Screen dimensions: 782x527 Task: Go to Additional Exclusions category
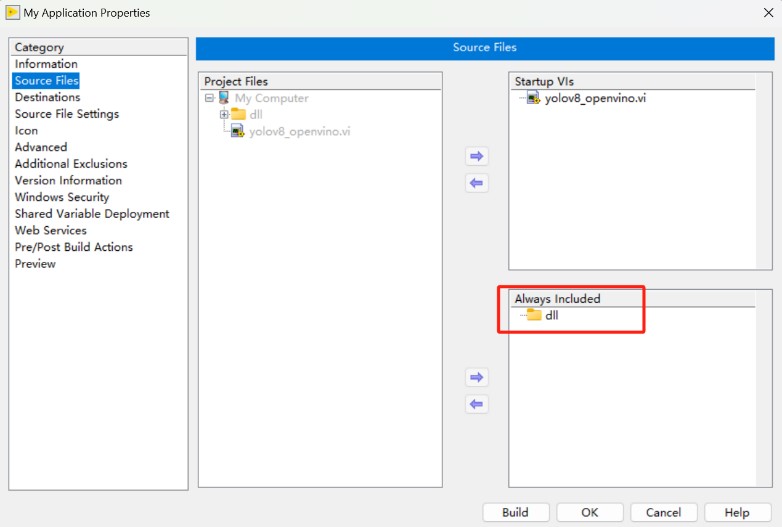click(71, 164)
